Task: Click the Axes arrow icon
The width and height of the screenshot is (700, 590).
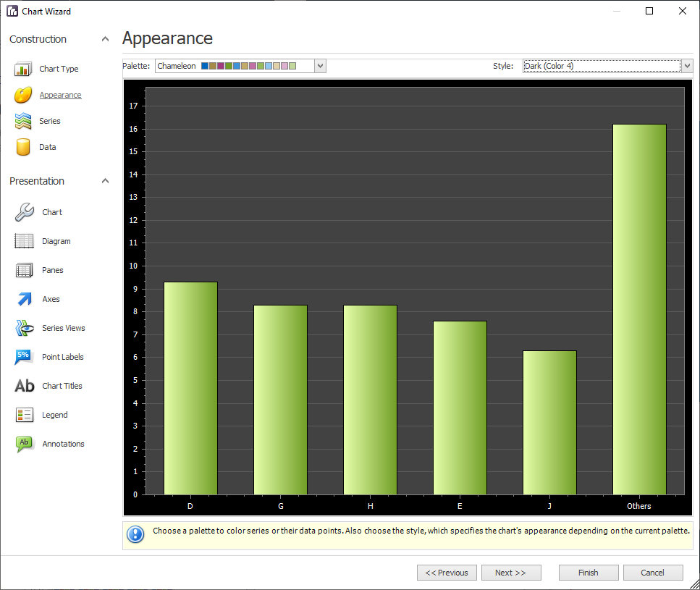Action: pos(23,298)
